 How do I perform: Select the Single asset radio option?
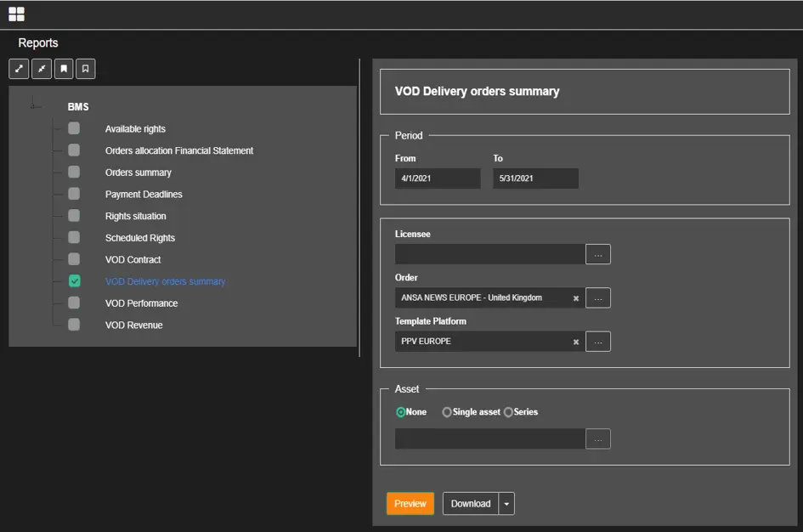click(x=447, y=412)
